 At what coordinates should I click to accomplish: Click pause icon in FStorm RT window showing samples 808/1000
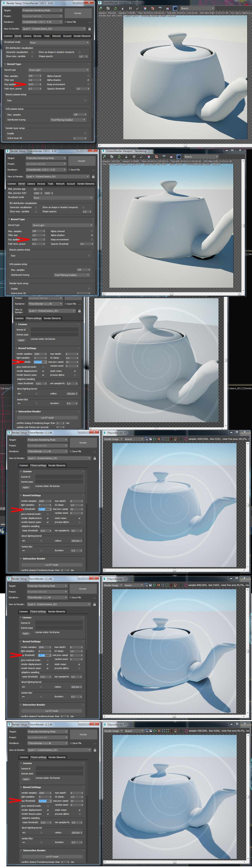click(158, 585)
